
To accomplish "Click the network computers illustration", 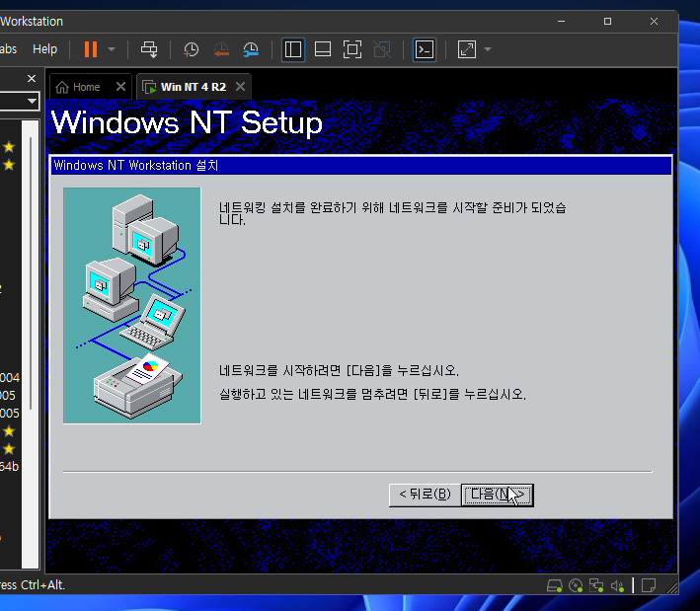I will coord(132,306).
